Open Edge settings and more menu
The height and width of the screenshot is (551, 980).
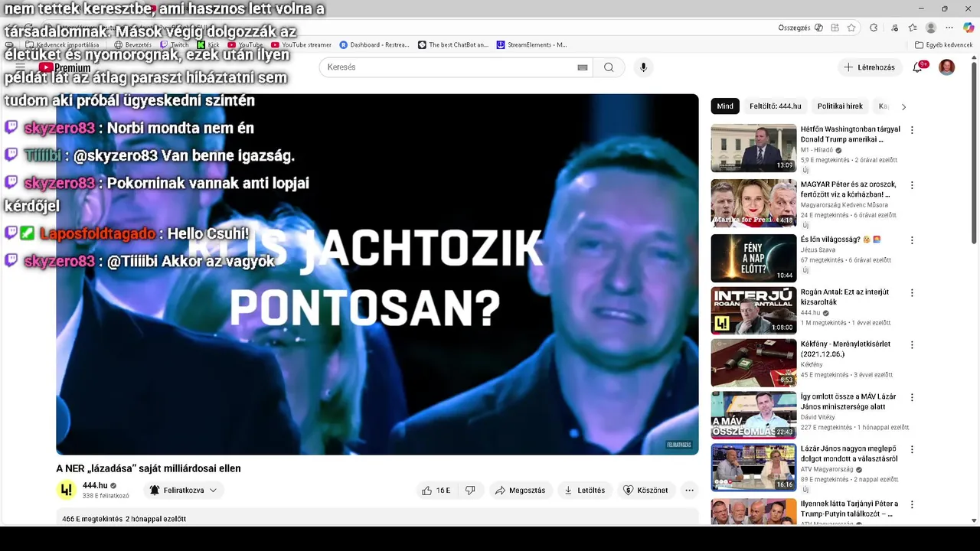[x=949, y=28]
